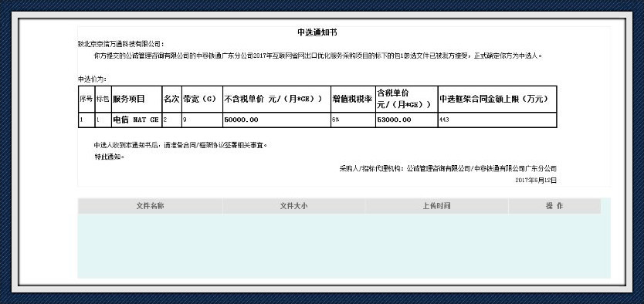The height and width of the screenshot is (304, 644).
Task: Select the 特此通知 line
Action: pos(109,157)
